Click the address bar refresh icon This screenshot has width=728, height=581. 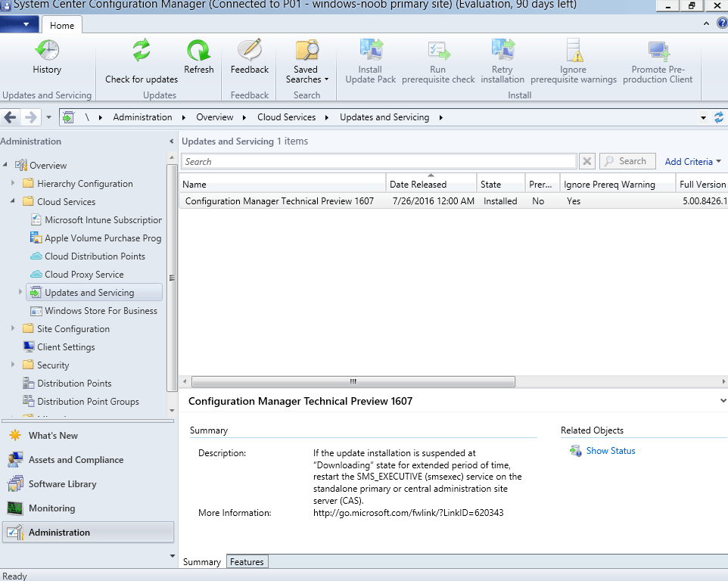719,117
